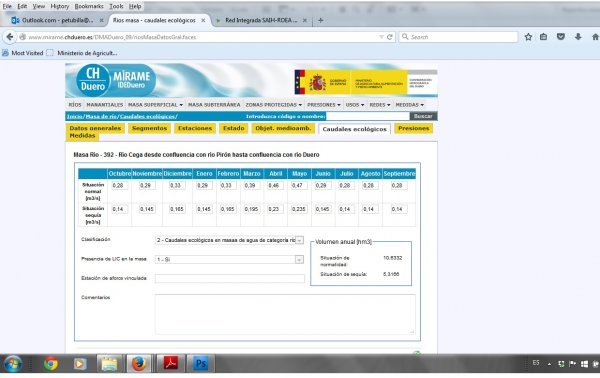The width and height of the screenshot is (600, 378).
Task: Launch Chrome from the taskbar
Action: [x=51, y=363]
